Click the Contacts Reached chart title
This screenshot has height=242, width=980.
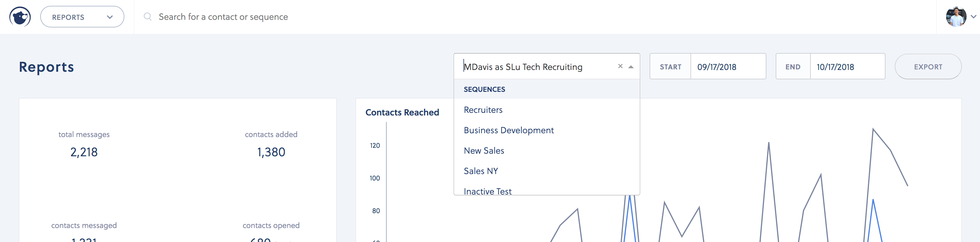point(402,113)
